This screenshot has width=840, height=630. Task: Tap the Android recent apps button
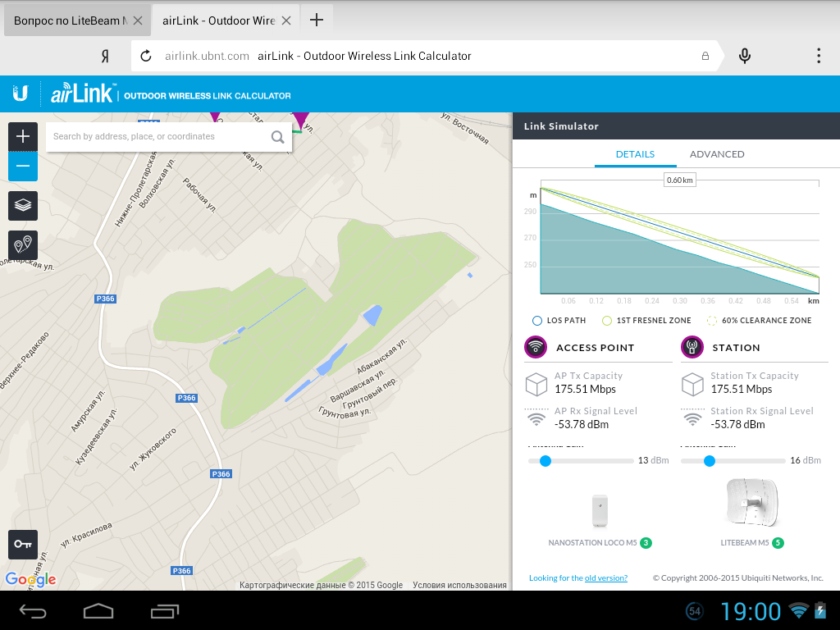(x=164, y=610)
